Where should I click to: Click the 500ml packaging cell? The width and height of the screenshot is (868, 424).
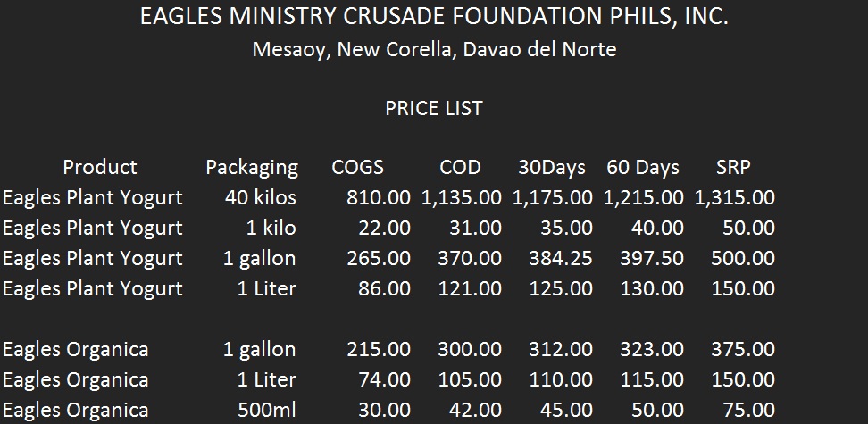pos(267,410)
